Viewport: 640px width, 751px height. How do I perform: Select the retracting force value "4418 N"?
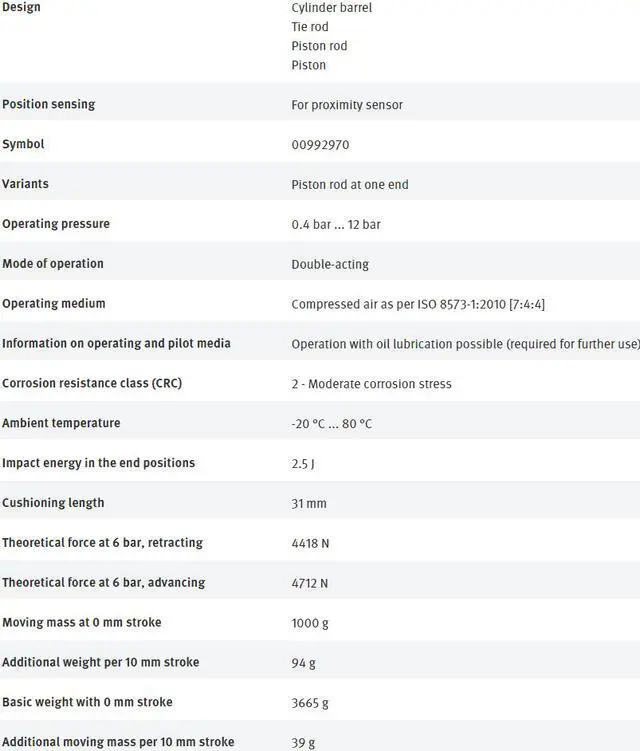[x=310, y=543]
